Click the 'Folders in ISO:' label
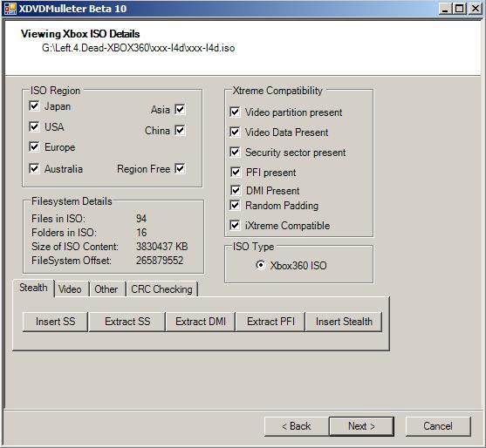Viewport: 486px width, 448px height. pyautogui.click(x=65, y=233)
